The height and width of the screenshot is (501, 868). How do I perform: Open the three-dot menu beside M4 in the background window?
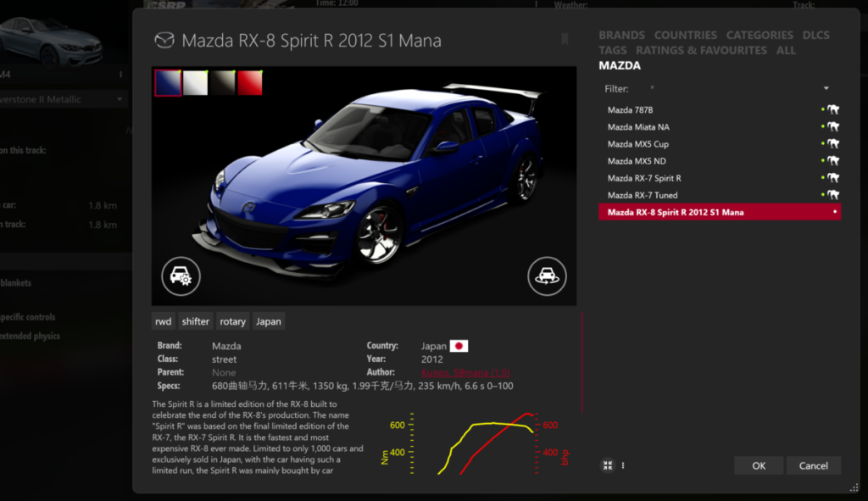click(x=120, y=75)
